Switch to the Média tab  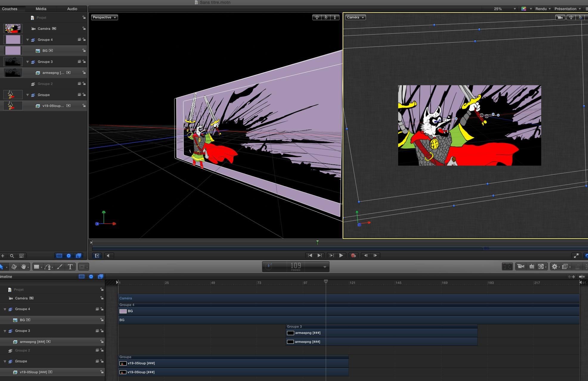[41, 9]
